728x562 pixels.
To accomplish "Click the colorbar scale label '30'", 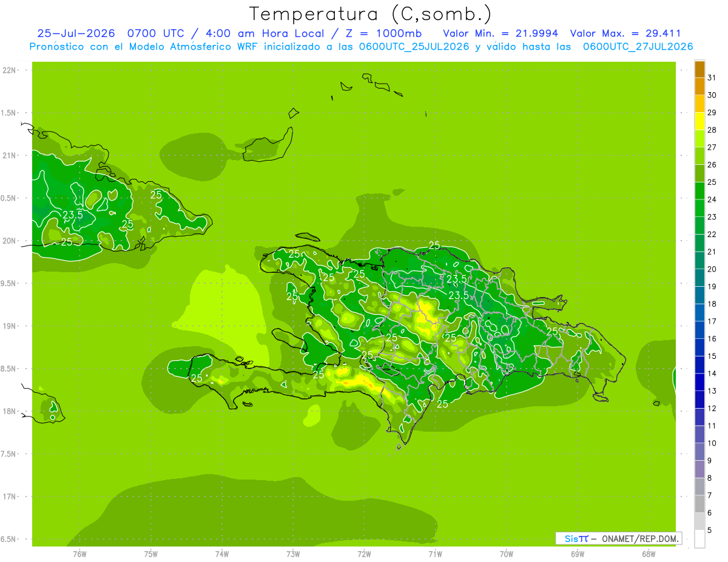I will tap(712, 95).
